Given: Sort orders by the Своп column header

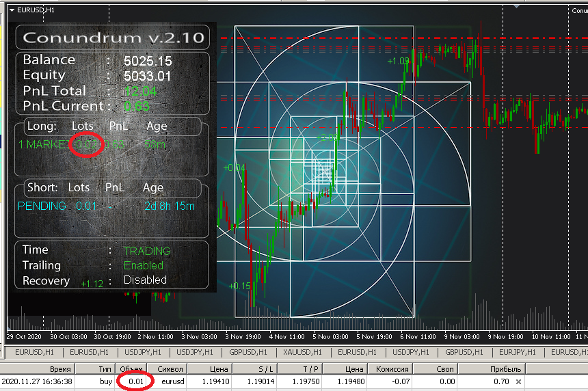Looking at the screenshot, I should coord(436,369).
